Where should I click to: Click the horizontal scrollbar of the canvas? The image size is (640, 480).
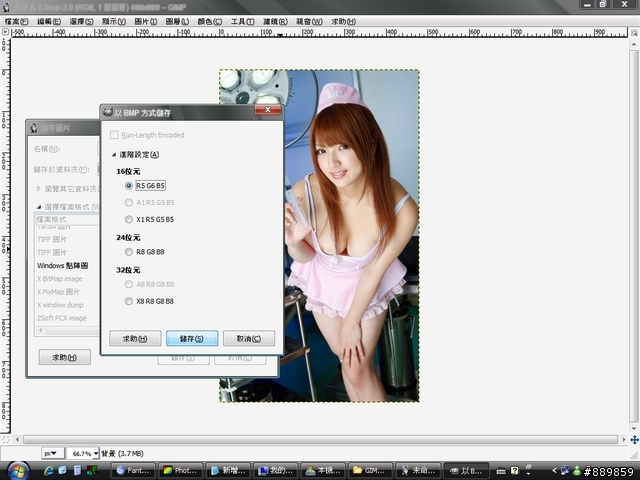pos(320,440)
